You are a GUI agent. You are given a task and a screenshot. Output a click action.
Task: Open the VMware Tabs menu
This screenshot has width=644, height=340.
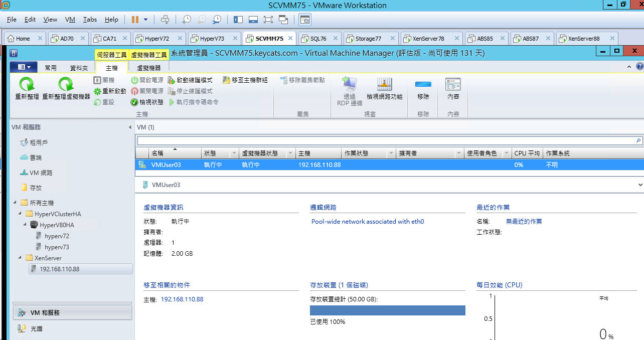[90, 20]
